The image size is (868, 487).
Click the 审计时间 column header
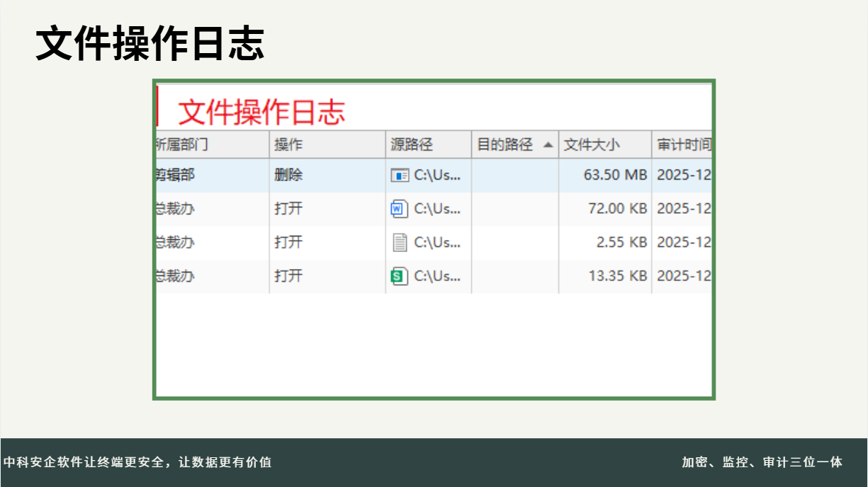683,145
